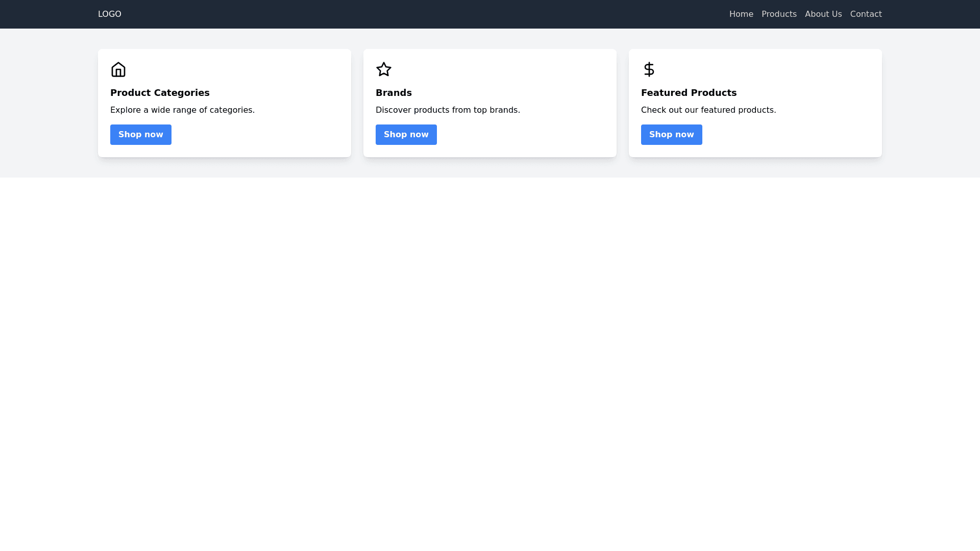This screenshot has height=551, width=980.
Task: Select the Brands card title
Action: 394,93
